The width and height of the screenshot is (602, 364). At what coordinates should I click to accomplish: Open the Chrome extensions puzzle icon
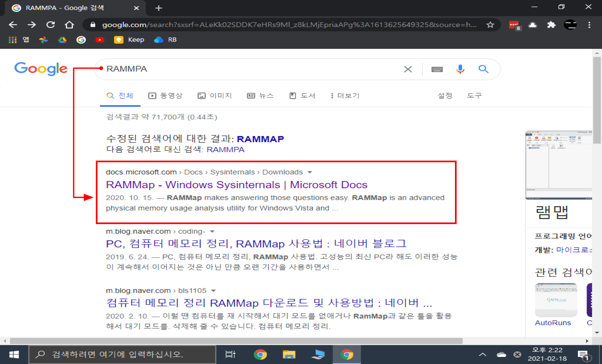[552, 25]
